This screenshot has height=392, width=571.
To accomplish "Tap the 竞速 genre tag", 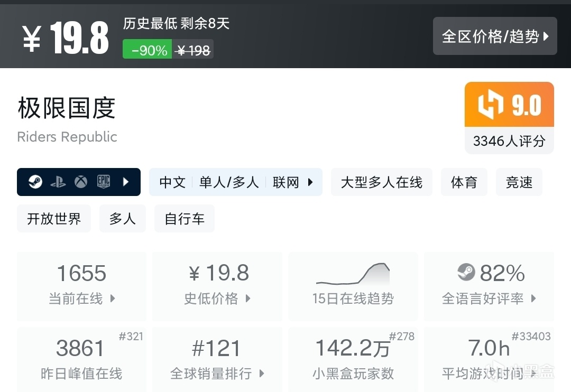I will tap(519, 182).
